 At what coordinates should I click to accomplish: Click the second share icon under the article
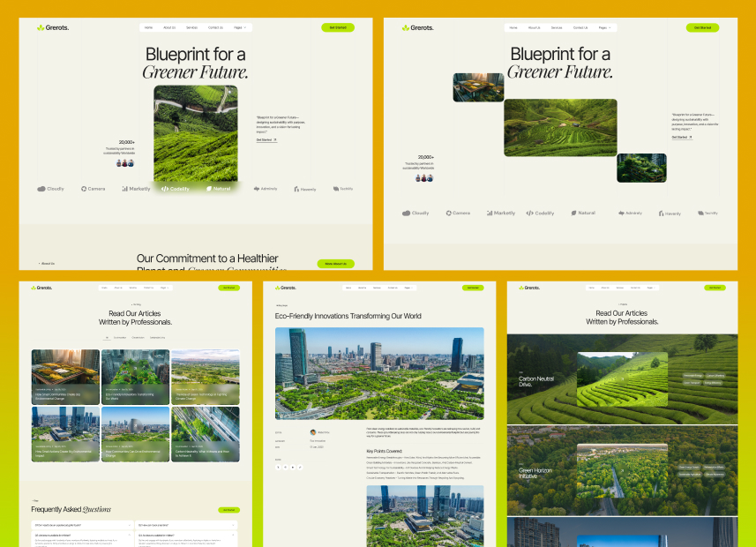point(285,467)
